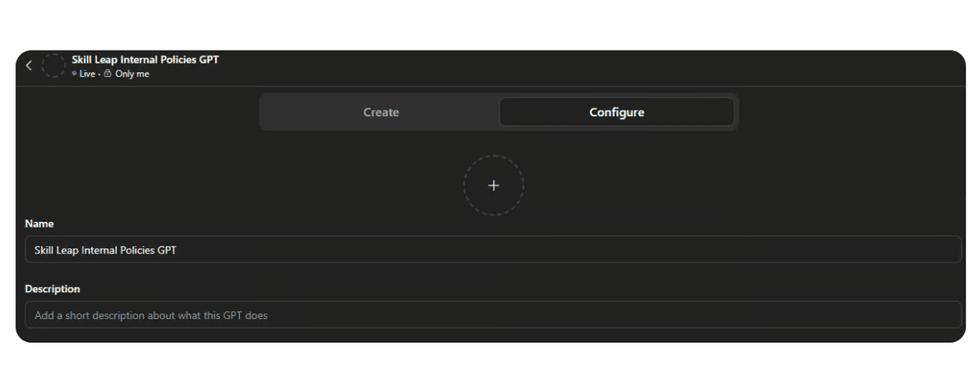Click the lock icon beside Only me
This screenshot has width=980, height=378.
pyautogui.click(x=108, y=73)
